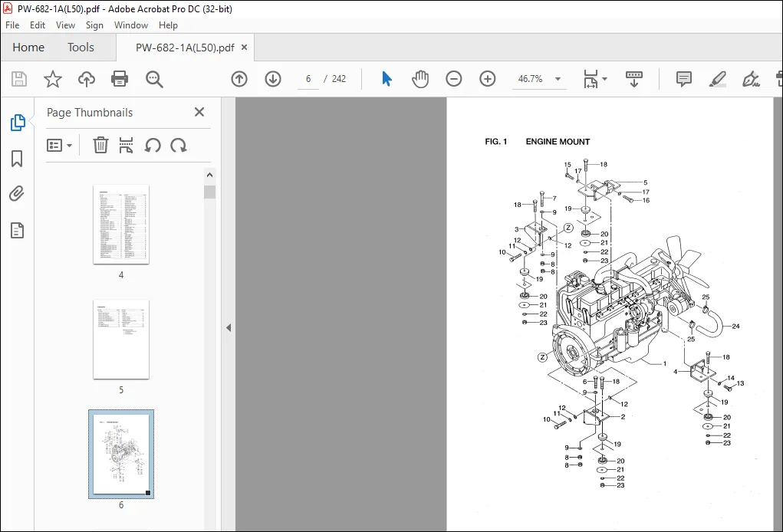The image size is (783, 532).
Task: Rotate page counterclockwise
Action: click(x=153, y=145)
